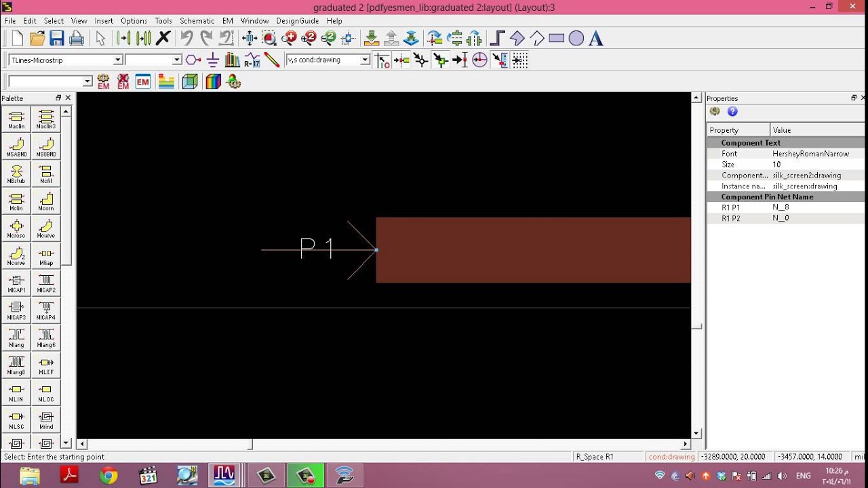Toggle the dotted grid display icon
This screenshot has height=488, width=868.
pos(519,60)
